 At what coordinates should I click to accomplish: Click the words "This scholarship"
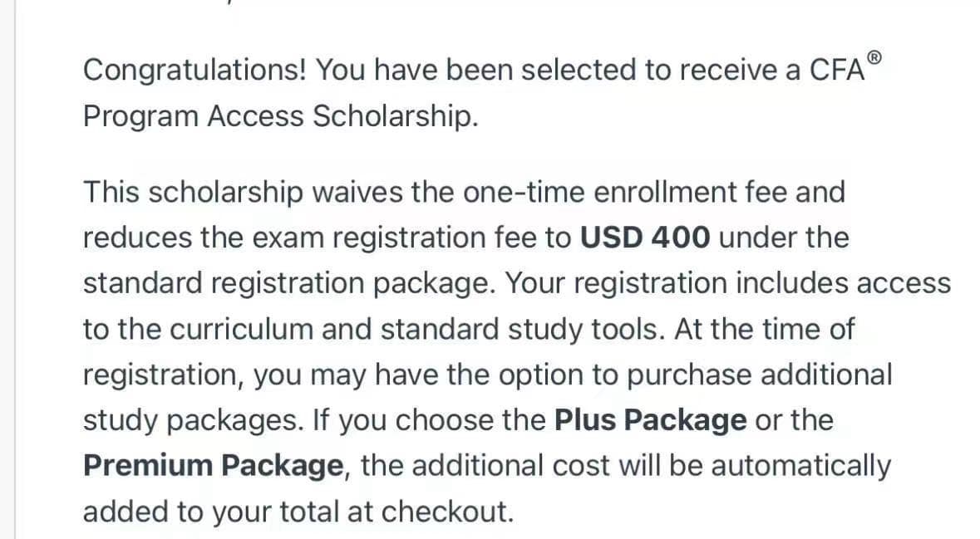click(x=193, y=192)
